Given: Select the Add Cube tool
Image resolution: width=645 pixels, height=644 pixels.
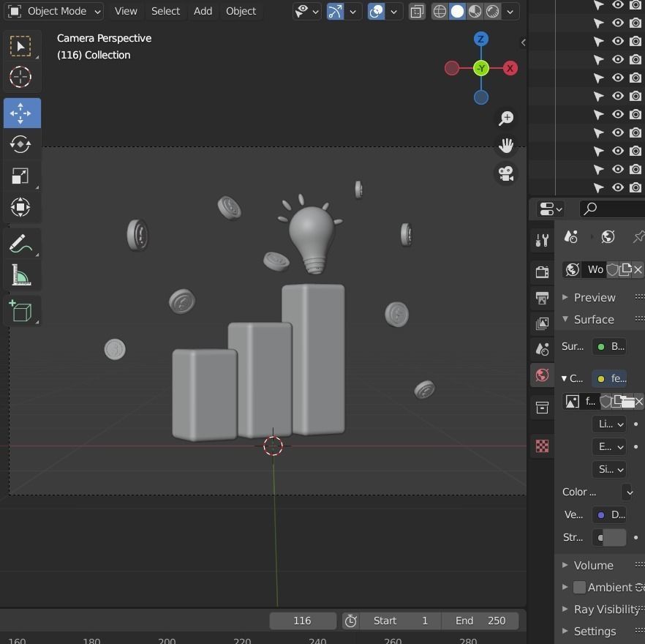Looking at the screenshot, I should pyautogui.click(x=20, y=311).
